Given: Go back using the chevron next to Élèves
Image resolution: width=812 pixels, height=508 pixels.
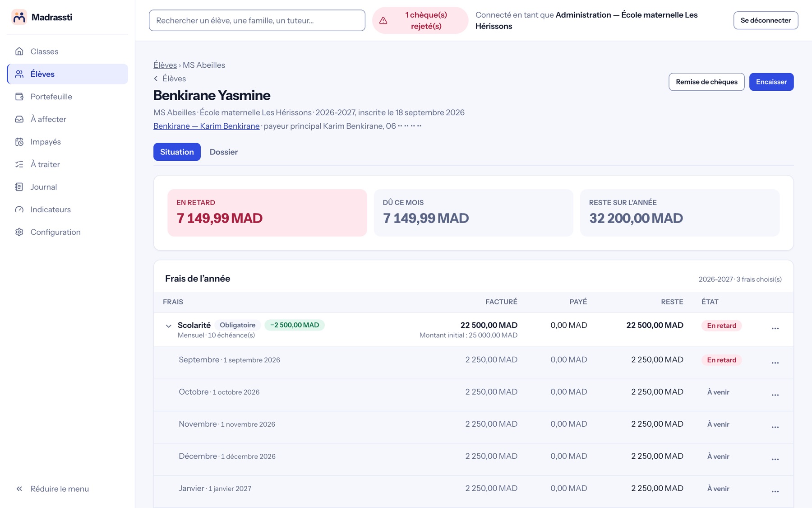Looking at the screenshot, I should [156, 79].
